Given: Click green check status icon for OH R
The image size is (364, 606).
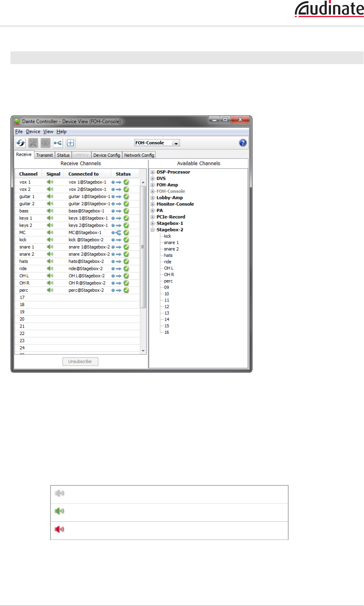Looking at the screenshot, I should pos(126,283).
